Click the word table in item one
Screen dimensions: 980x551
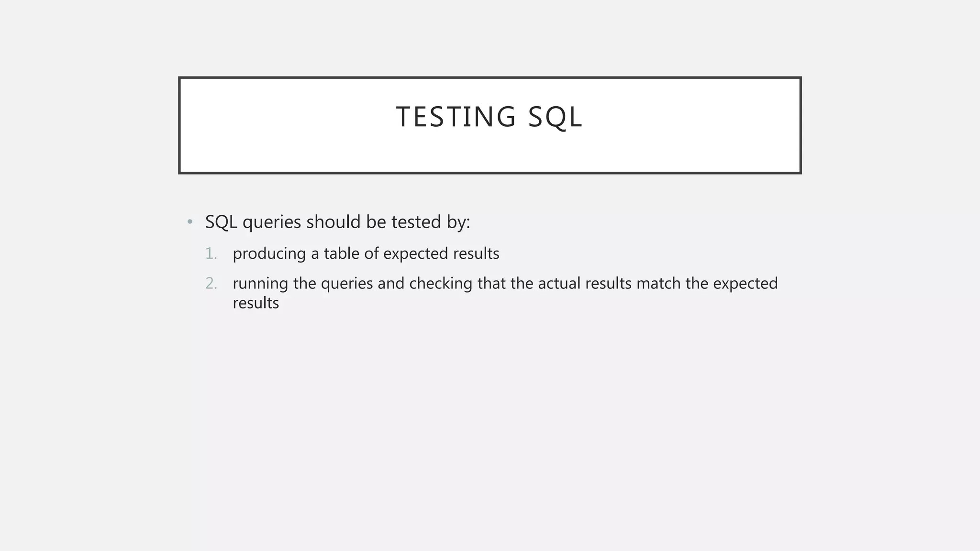pyautogui.click(x=341, y=254)
